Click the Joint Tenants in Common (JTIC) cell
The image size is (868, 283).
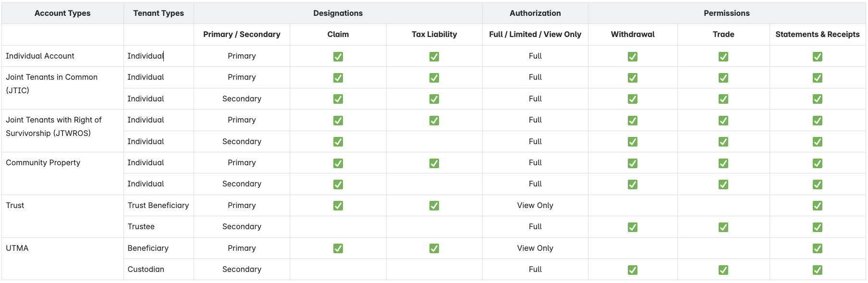62,88
